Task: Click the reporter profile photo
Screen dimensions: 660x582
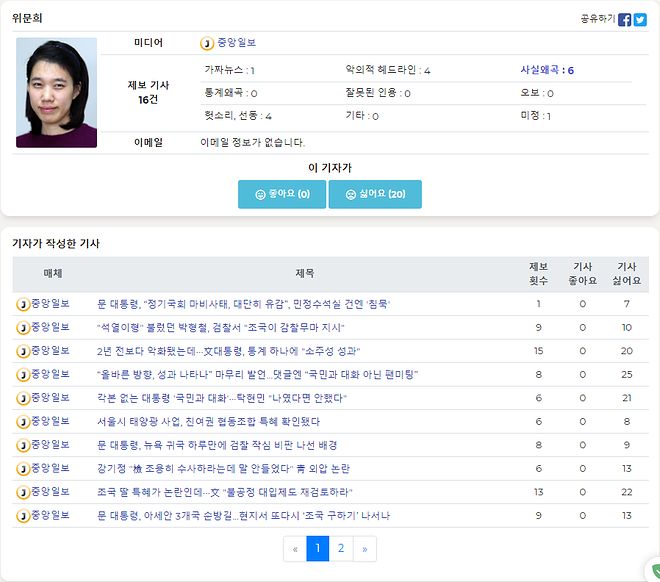Action: [57, 92]
